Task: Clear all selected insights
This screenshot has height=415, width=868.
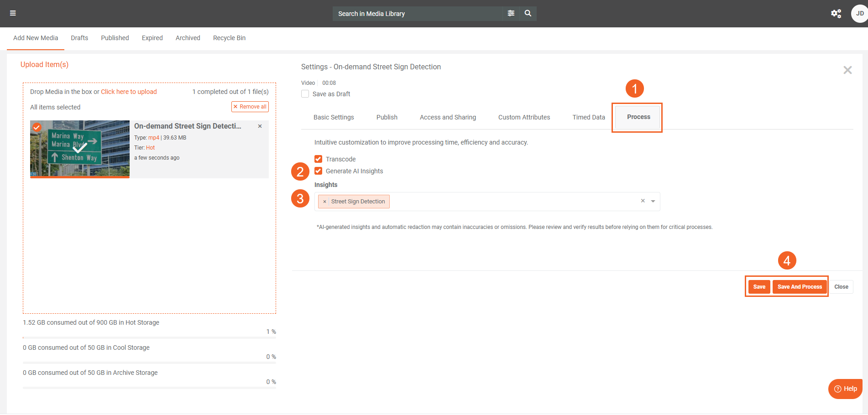Action: pos(643,201)
